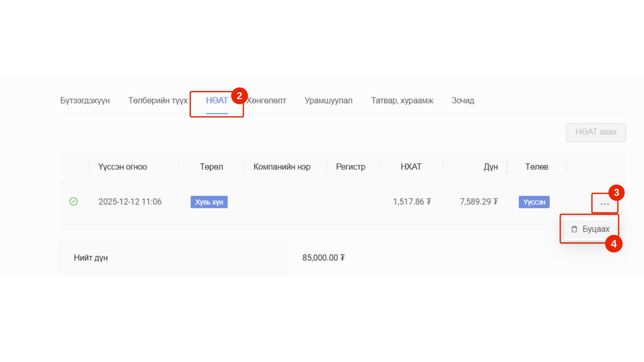The height and width of the screenshot is (362, 644).
Task: Open the Бүтээгдэхүүн tab
Action: tap(85, 101)
